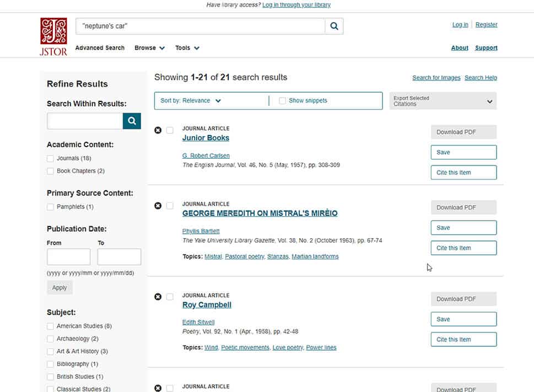Download PDF for Roy Campbell article
The width and height of the screenshot is (534, 392).
click(463, 299)
